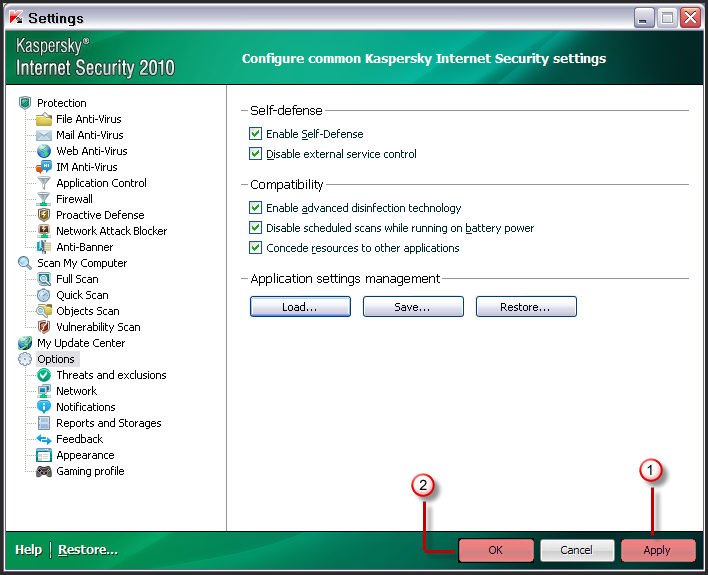Click the Quick Scan clock icon
Screen dimensions: 708x575
tap(44, 295)
